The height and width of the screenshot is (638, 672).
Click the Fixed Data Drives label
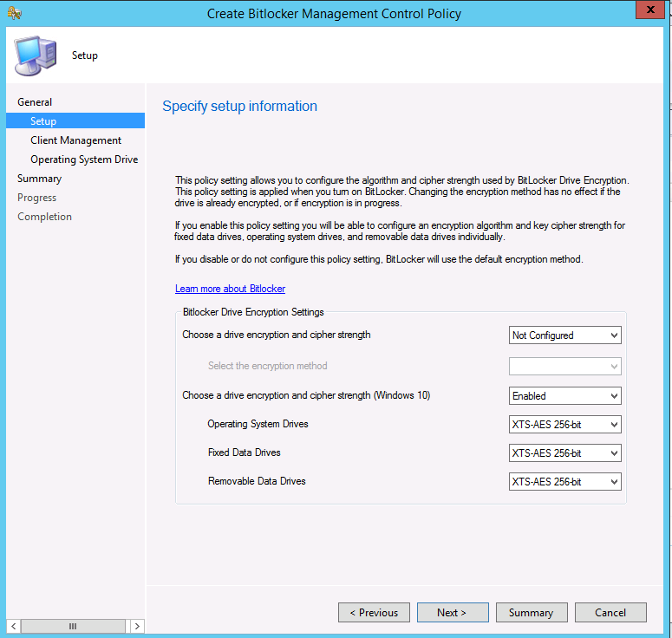[x=244, y=452]
